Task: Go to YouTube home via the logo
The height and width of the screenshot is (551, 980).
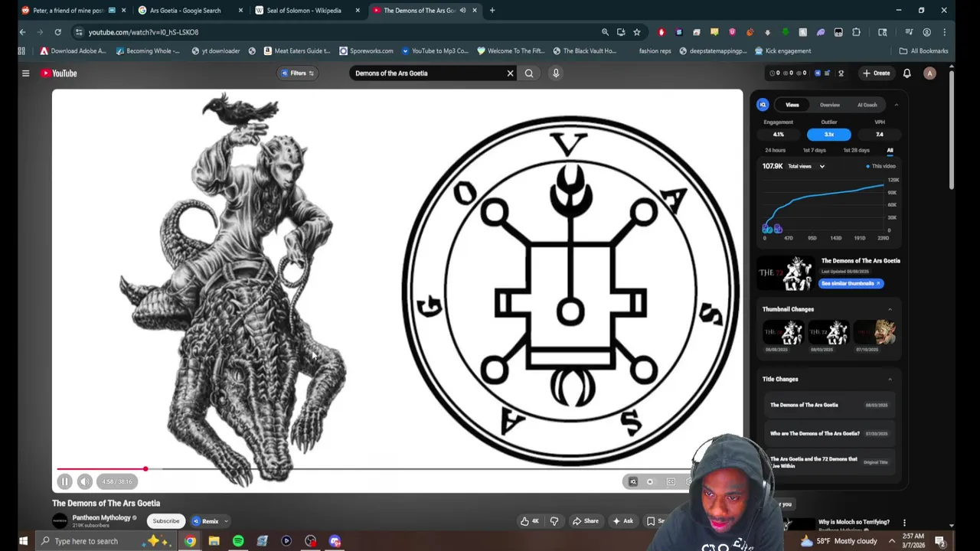Action: click(59, 73)
